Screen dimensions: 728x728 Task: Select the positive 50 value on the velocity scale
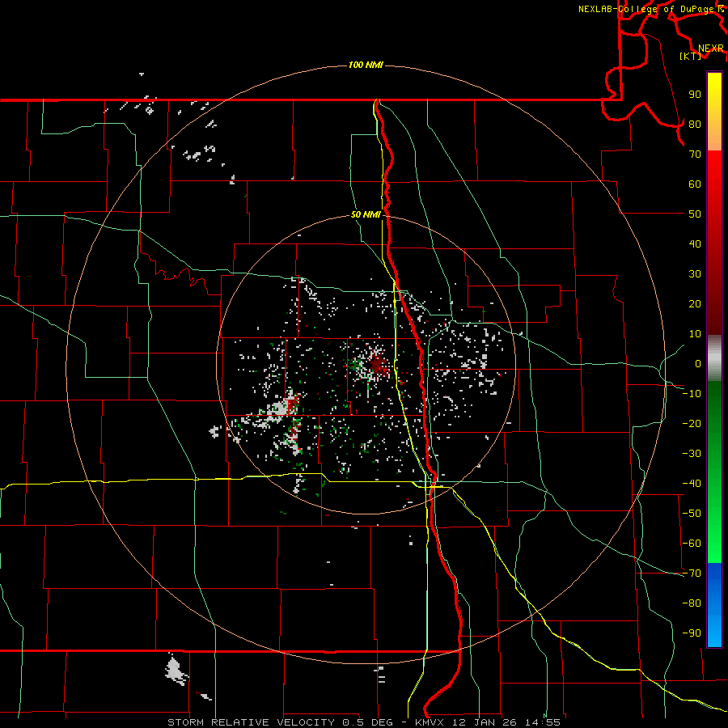pos(695,214)
